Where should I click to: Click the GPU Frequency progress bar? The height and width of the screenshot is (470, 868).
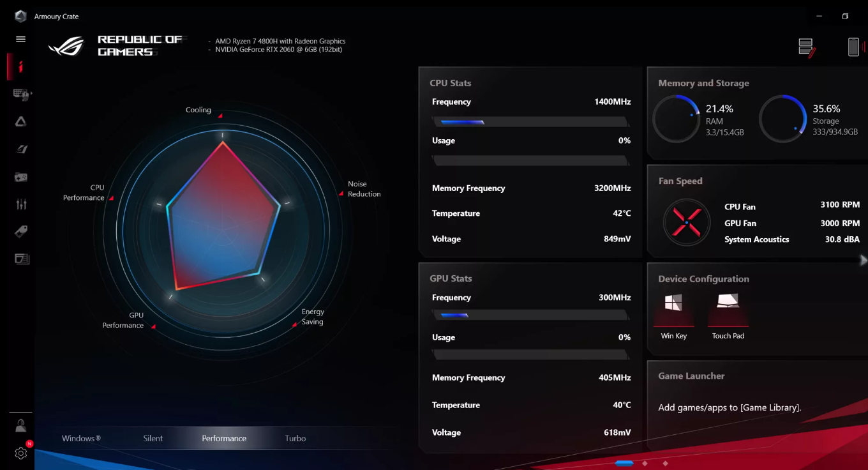click(531, 315)
